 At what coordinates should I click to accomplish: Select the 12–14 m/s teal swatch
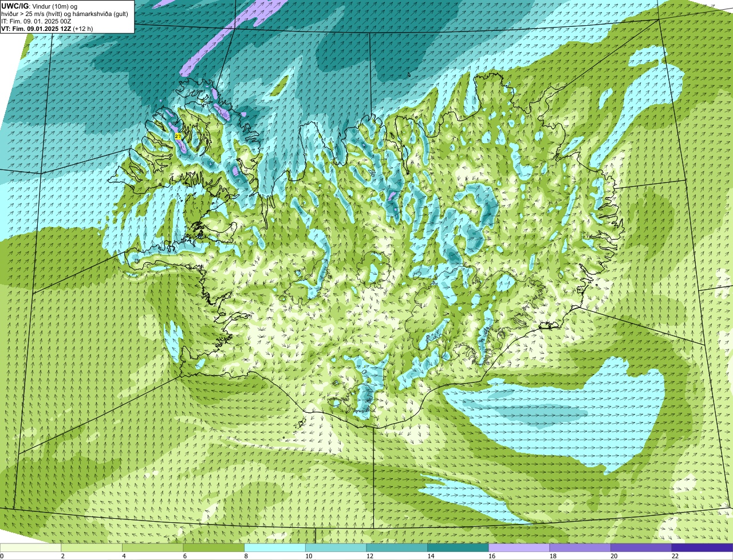397,547
